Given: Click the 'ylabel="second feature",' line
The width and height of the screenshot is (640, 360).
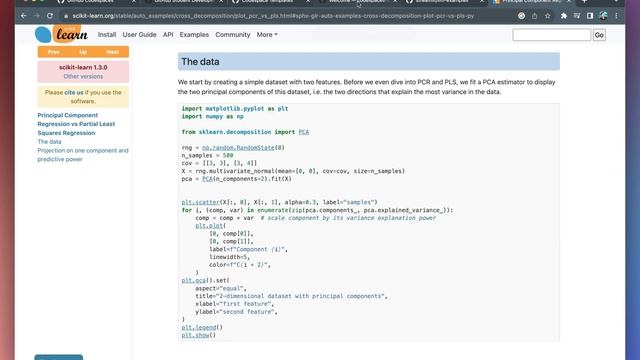Looking at the screenshot, I should tap(236, 312).
